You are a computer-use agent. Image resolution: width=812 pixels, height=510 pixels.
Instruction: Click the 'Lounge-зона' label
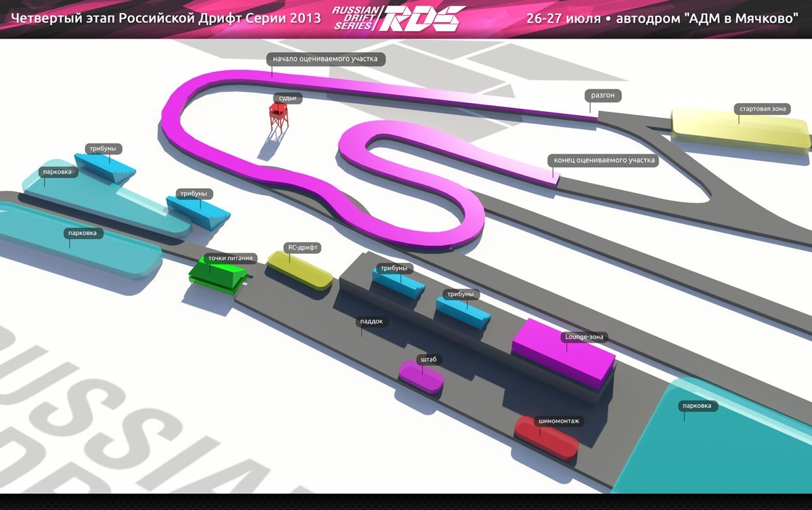click(585, 336)
